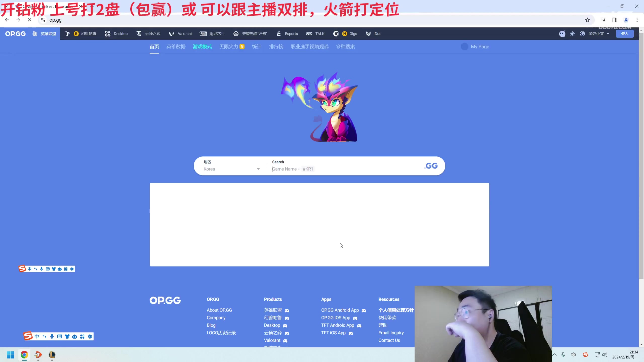The image size is (644, 362).
Task: Open Esports in the top game bar
Action: pyautogui.click(x=287, y=34)
